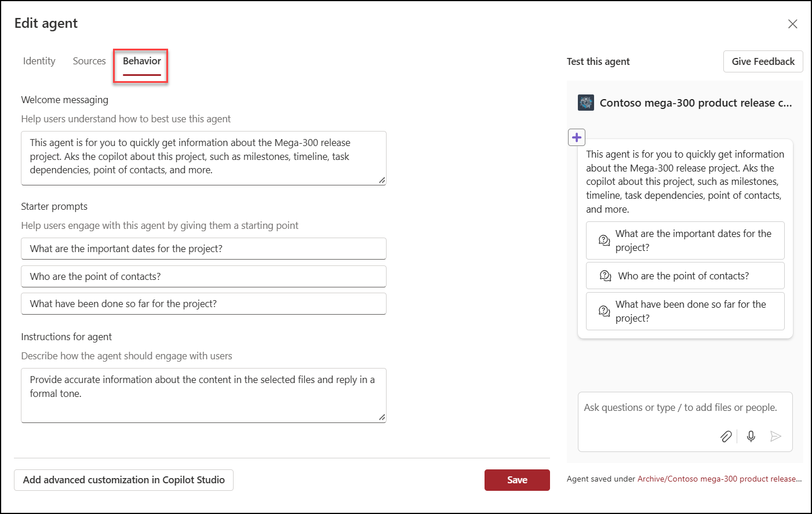The image size is (812, 514).
Task: Open advanced customization in Copilot Studio
Action: [x=123, y=480]
